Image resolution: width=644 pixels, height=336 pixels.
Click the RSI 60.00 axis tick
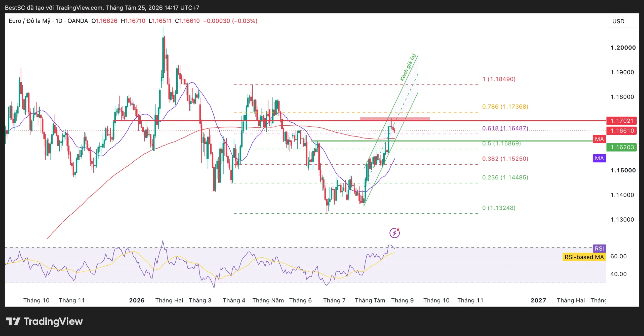tap(618, 256)
